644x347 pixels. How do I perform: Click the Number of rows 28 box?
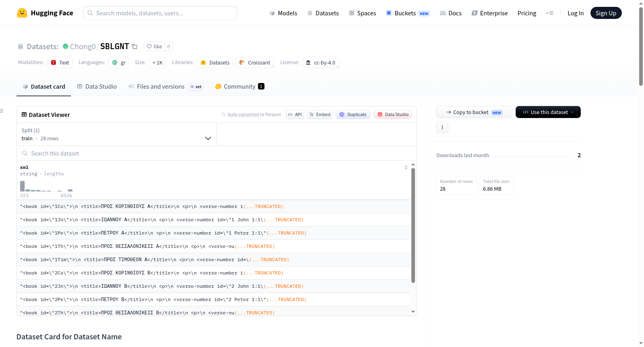point(456,185)
